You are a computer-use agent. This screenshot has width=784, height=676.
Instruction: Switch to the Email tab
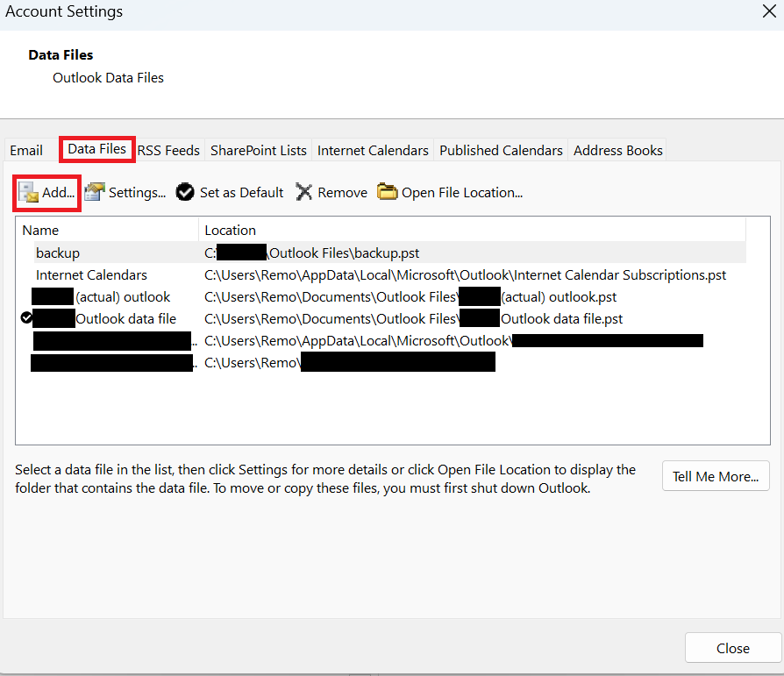coord(25,150)
